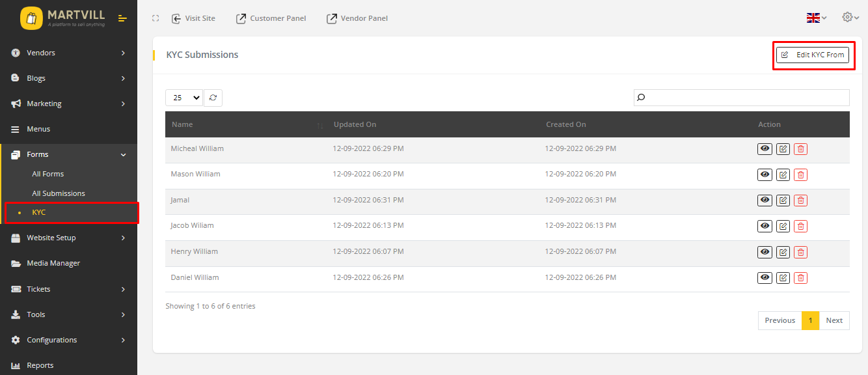The width and height of the screenshot is (868, 375).
Task: Open the Vendor Panel link
Action: point(357,18)
